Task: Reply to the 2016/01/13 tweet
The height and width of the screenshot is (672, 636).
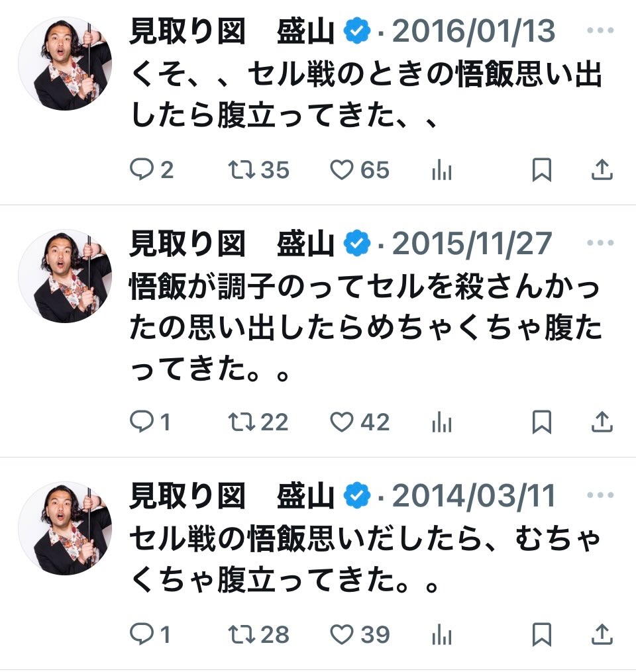Action: pos(141,170)
